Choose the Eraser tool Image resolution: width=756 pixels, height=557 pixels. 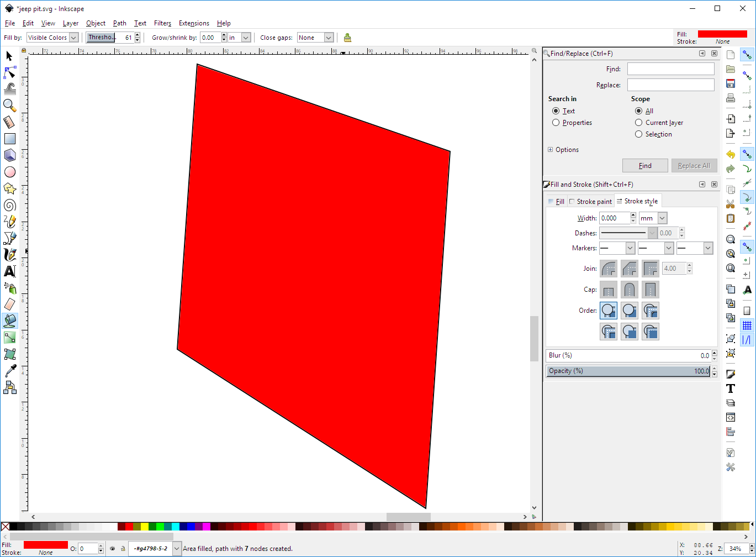(x=10, y=304)
